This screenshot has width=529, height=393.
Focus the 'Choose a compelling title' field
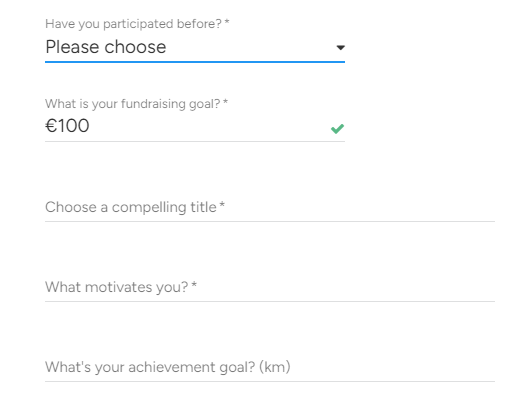(x=270, y=207)
